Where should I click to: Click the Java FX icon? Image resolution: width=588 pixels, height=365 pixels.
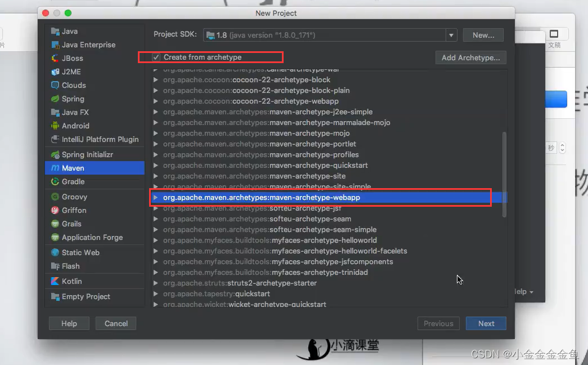(55, 112)
